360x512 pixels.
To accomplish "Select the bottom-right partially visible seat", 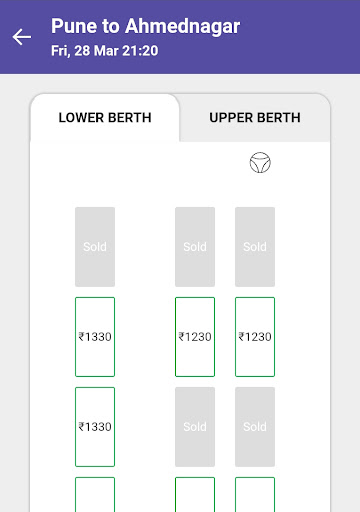I will tap(255, 495).
